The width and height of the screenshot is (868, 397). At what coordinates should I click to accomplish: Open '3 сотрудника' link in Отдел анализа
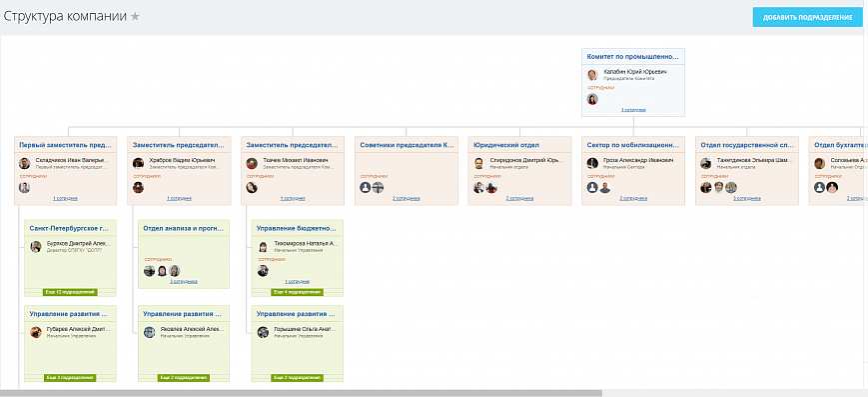183,282
